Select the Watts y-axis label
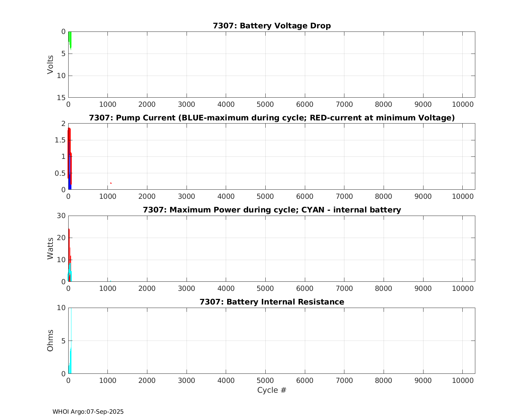Viewport: 525px width, 420px height. [x=50, y=248]
